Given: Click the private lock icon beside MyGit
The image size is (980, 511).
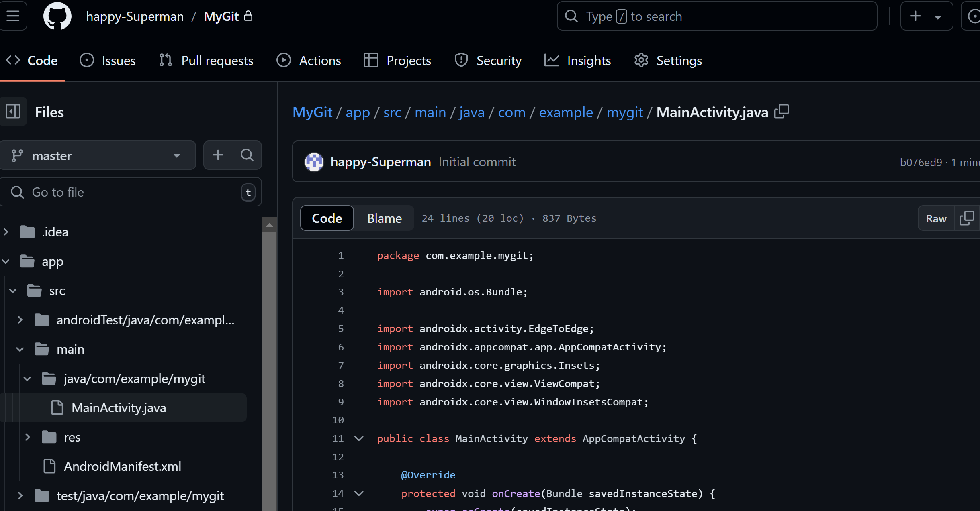Looking at the screenshot, I should [248, 16].
